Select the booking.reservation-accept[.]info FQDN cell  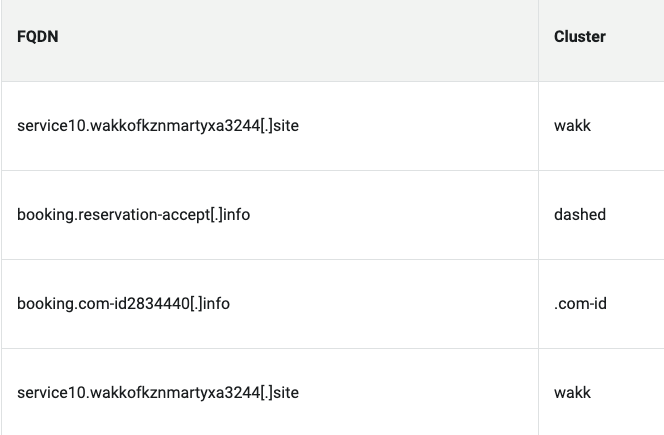[x=270, y=215]
